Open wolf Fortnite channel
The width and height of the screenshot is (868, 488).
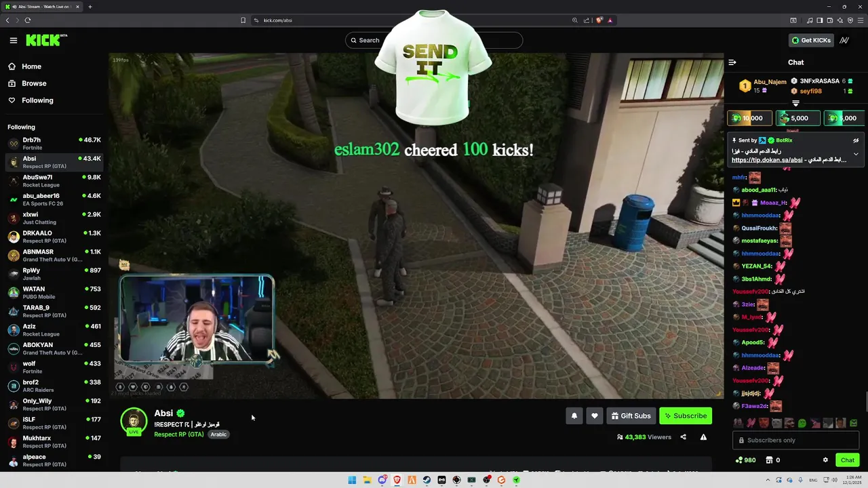[x=54, y=367]
